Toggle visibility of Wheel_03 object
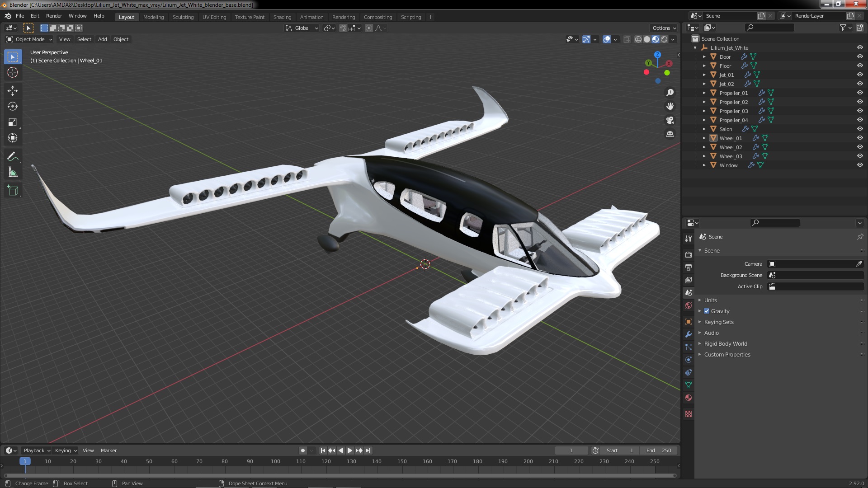 [860, 156]
